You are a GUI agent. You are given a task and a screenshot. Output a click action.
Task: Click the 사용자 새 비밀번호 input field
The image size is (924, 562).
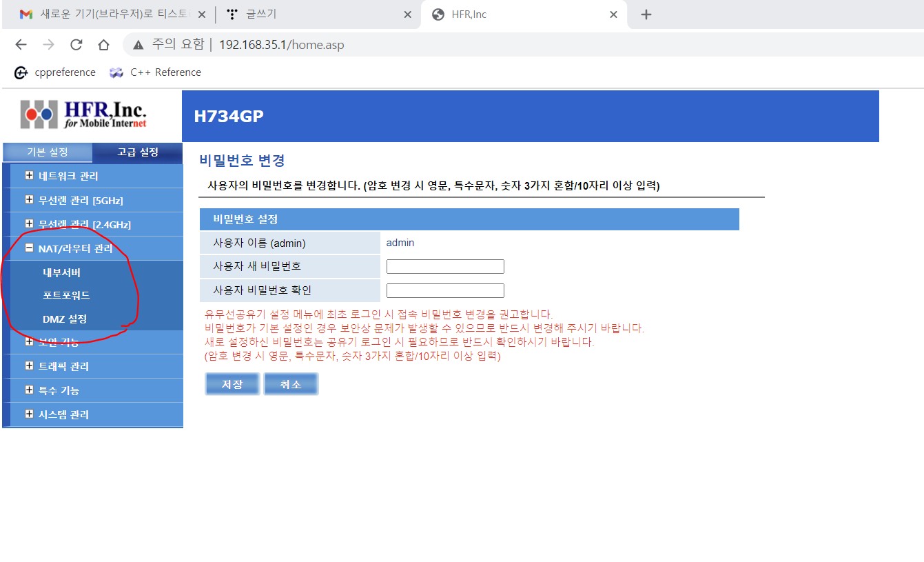(445, 267)
